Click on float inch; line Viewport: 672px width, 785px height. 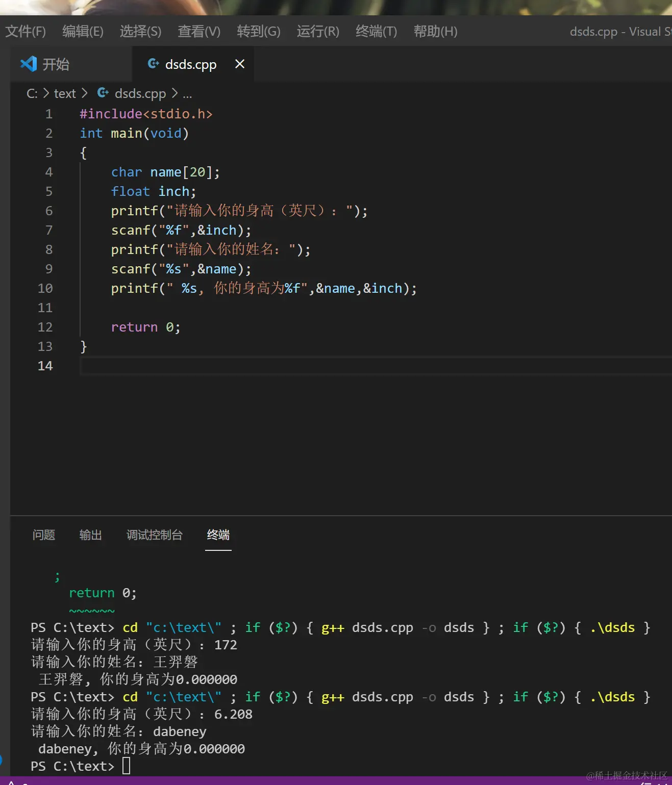coord(154,191)
